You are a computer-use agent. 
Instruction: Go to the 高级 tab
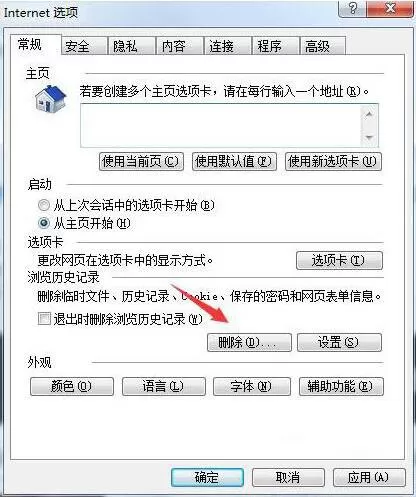(x=317, y=46)
